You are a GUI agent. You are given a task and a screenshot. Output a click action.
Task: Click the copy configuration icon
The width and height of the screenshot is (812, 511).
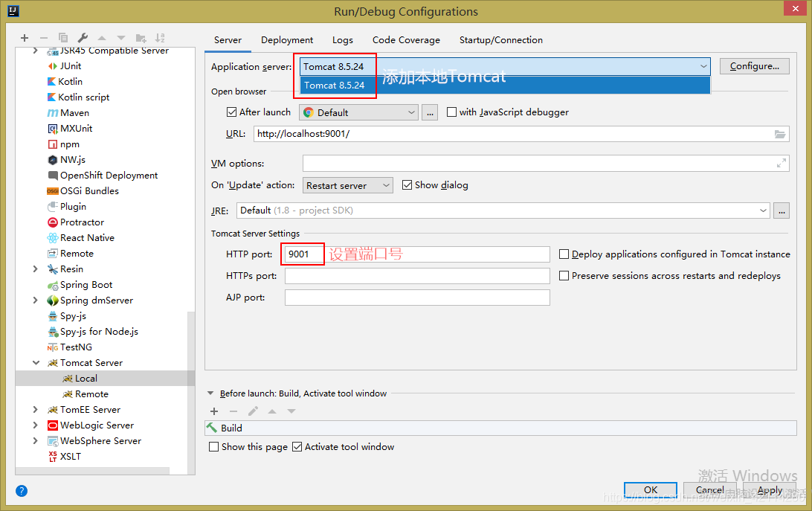pyautogui.click(x=63, y=38)
